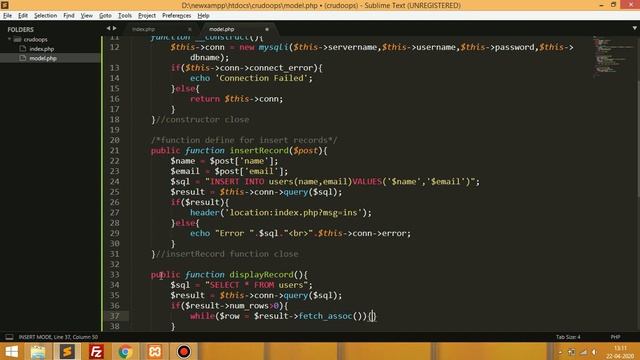Open the Edit menu
The width and height of the screenshot is (640, 360).
pyautogui.click(x=23, y=16)
